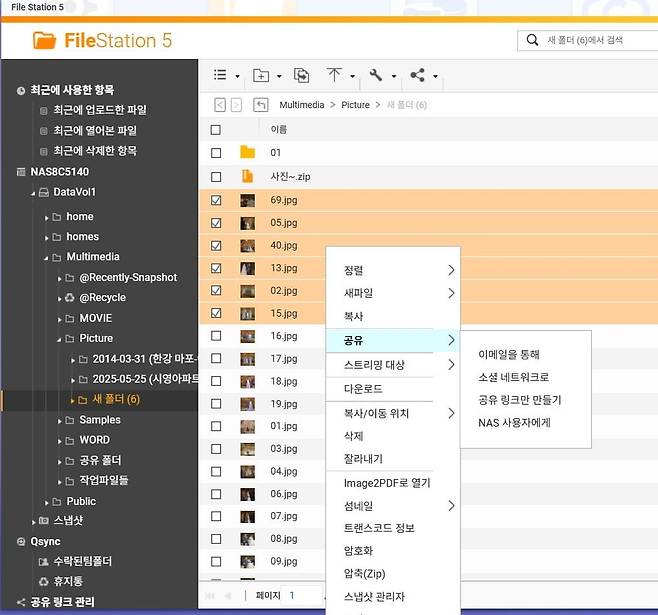Image resolution: width=658 pixels, height=615 pixels.
Task: Click the go to parent folder icon
Action: coord(261,104)
